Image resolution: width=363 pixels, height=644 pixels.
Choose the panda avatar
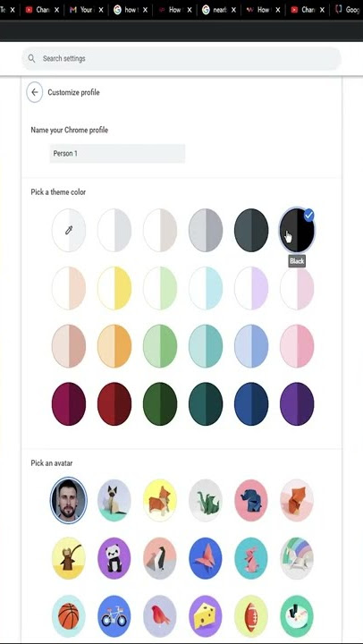click(x=114, y=558)
